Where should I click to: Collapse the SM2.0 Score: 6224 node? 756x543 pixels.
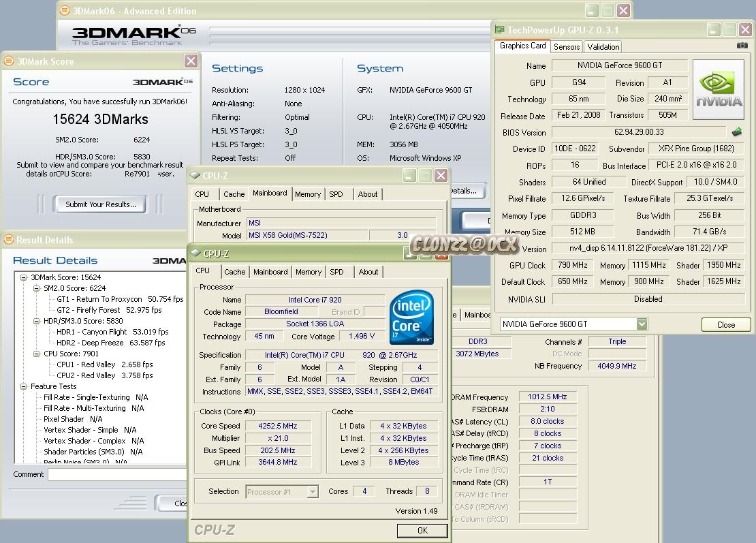36,288
